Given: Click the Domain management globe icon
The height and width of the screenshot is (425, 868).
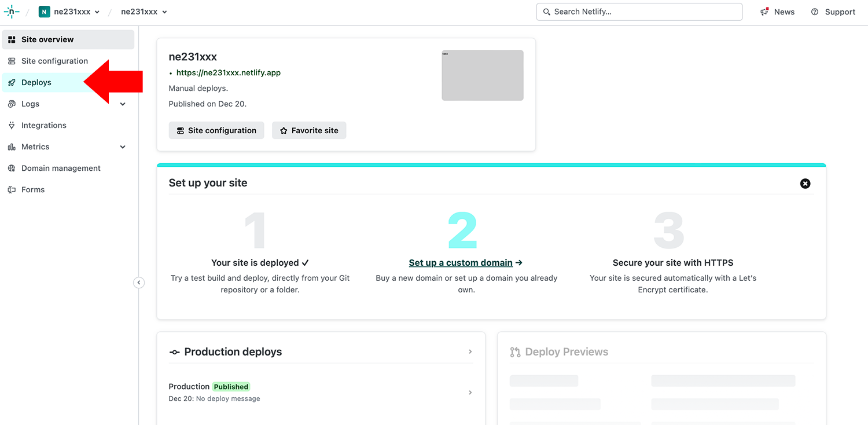Looking at the screenshot, I should (12, 168).
